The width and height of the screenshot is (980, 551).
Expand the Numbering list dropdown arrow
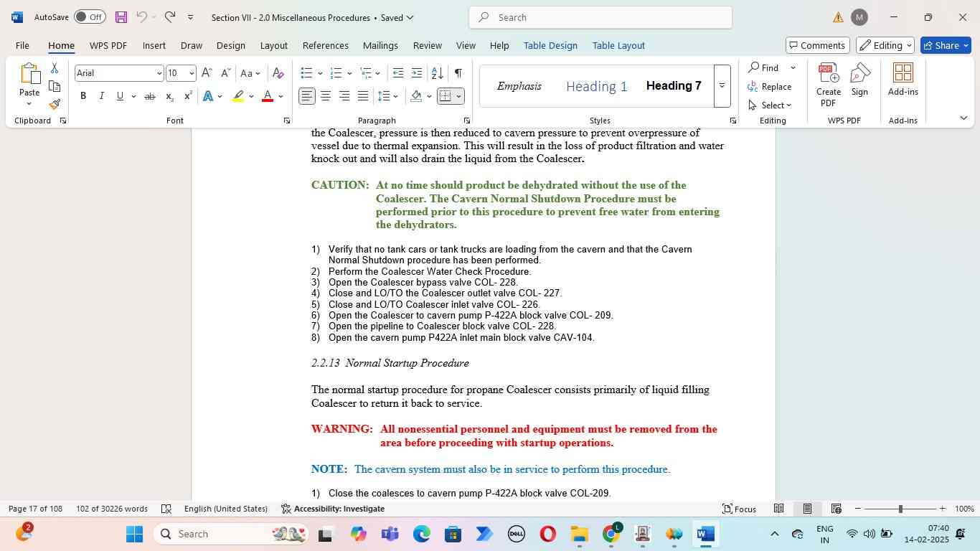(x=349, y=73)
